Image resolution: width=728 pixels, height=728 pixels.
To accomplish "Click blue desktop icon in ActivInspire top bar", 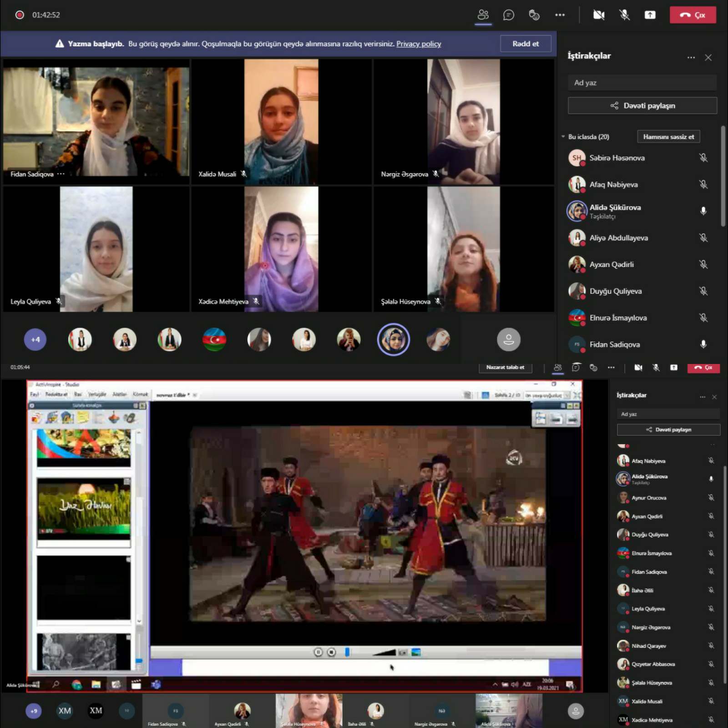I will (x=485, y=395).
